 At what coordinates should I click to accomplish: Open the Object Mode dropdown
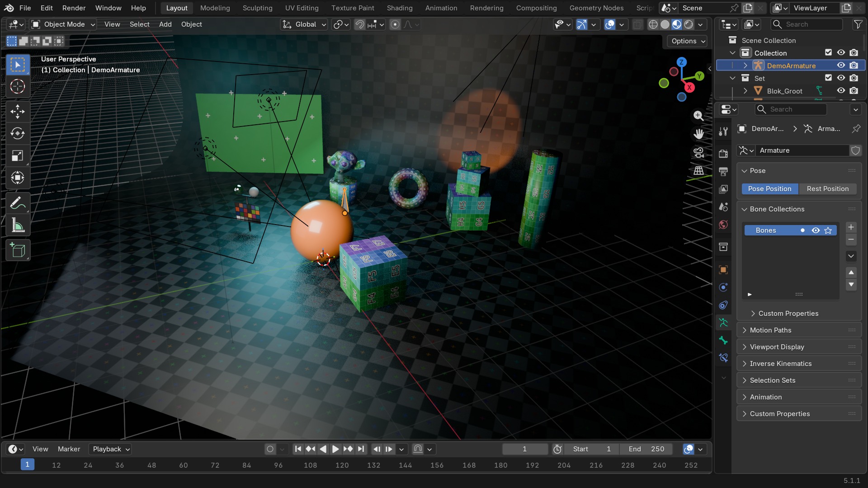point(63,24)
